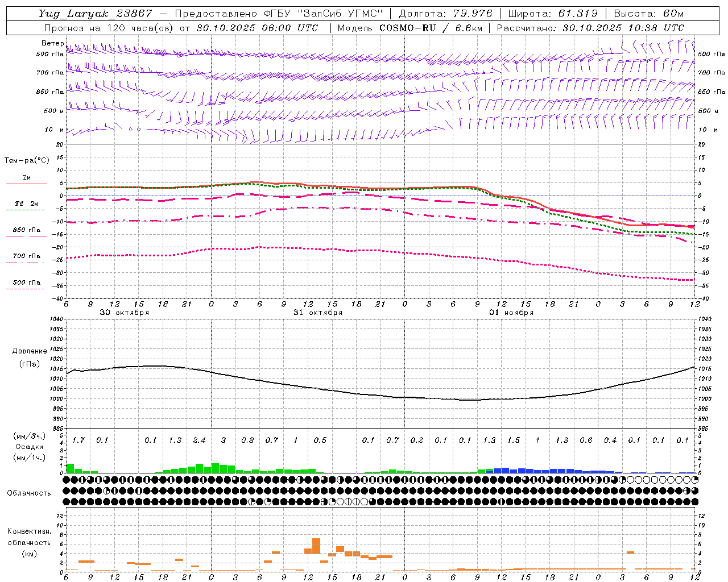Screen dimensions: 728x582
Task: Click the 'Тем-ра(°C)' temperature axis label
Action: click(x=27, y=161)
